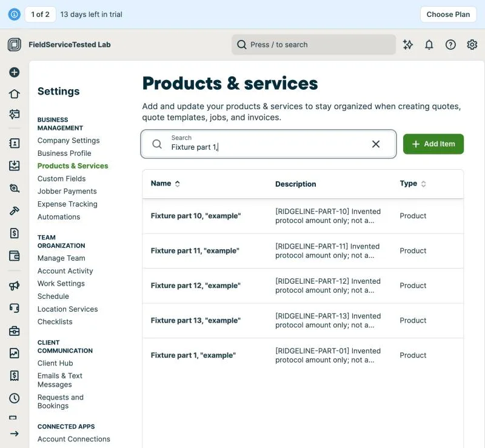Open the Clients address book icon
485x448 pixels.
(x=14, y=143)
